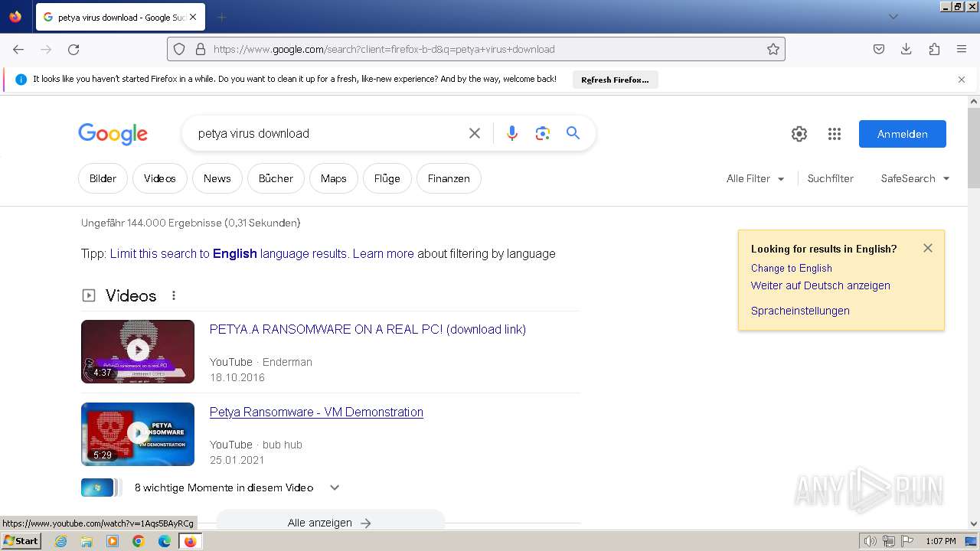The height and width of the screenshot is (551, 980).
Task: Select Finanzen search filter
Action: click(449, 178)
